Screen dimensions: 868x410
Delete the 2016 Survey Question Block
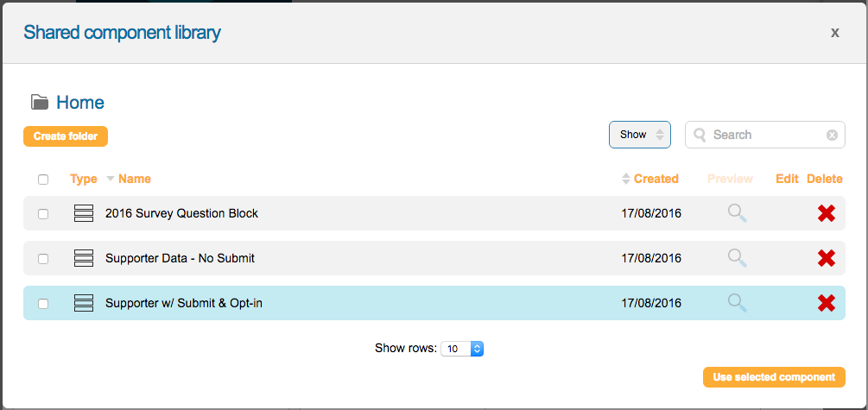(x=827, y=213)
